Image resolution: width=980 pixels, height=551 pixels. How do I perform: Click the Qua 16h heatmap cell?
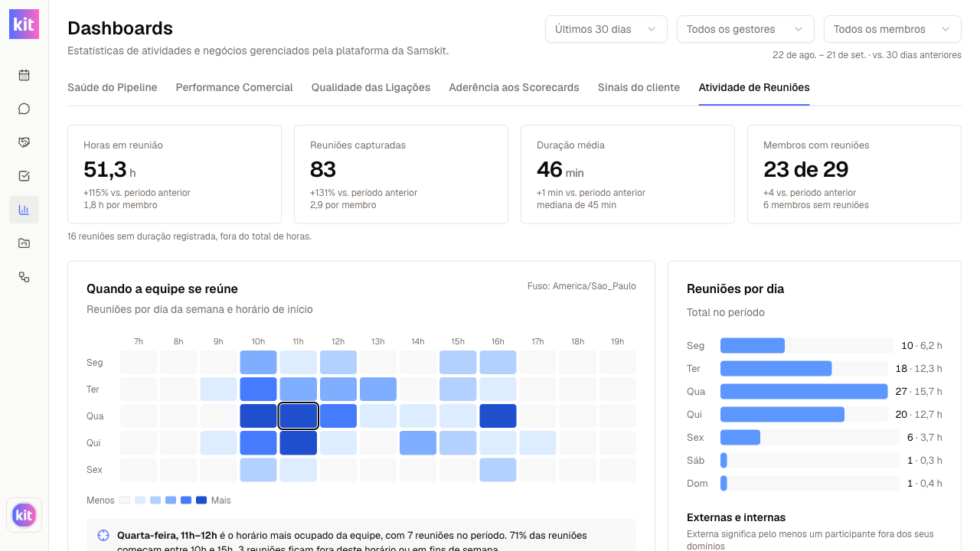[498, 416]
